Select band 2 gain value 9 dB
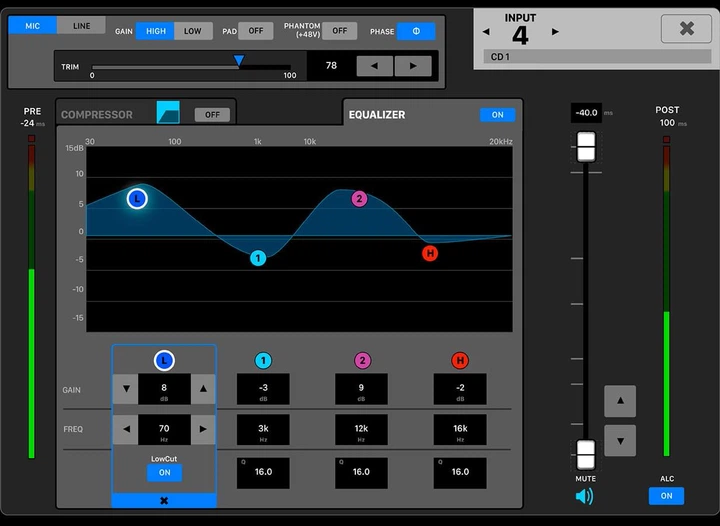 coord(361,389)
